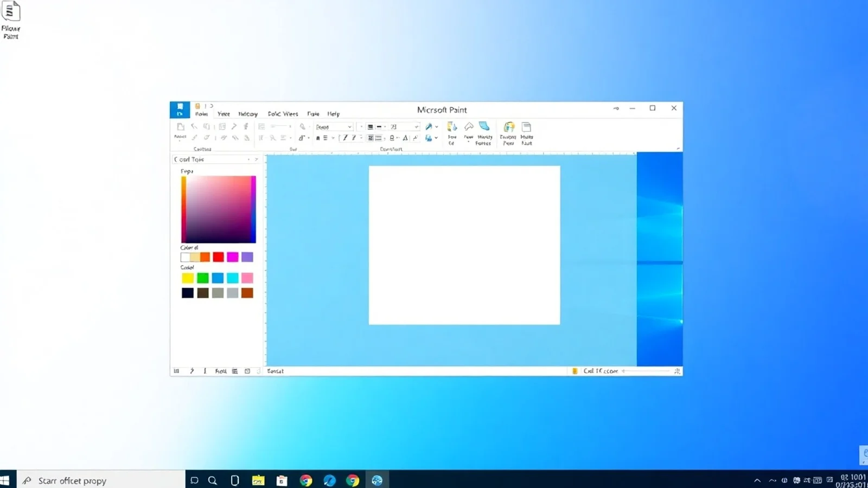Image resolution: width=868 pixels, height=488 pixels.
Task: Adjust the zoom slider in status bar
Action: (647, 371)
